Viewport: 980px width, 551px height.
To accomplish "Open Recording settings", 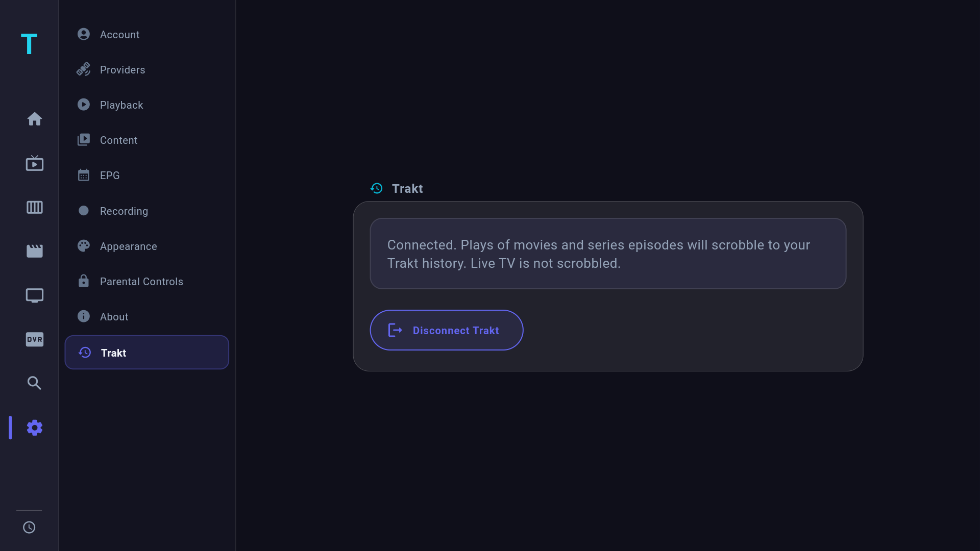I will tap(147, 211).
